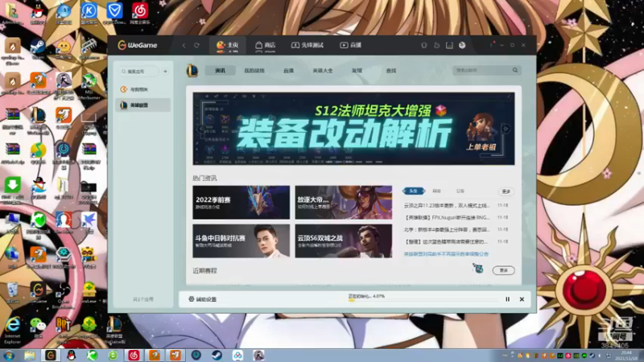Open the 直播 live tab in title bar
Image resolution: width=644 pixels, height=362 pixels.
pyautogui.click(x=351, y=45)
